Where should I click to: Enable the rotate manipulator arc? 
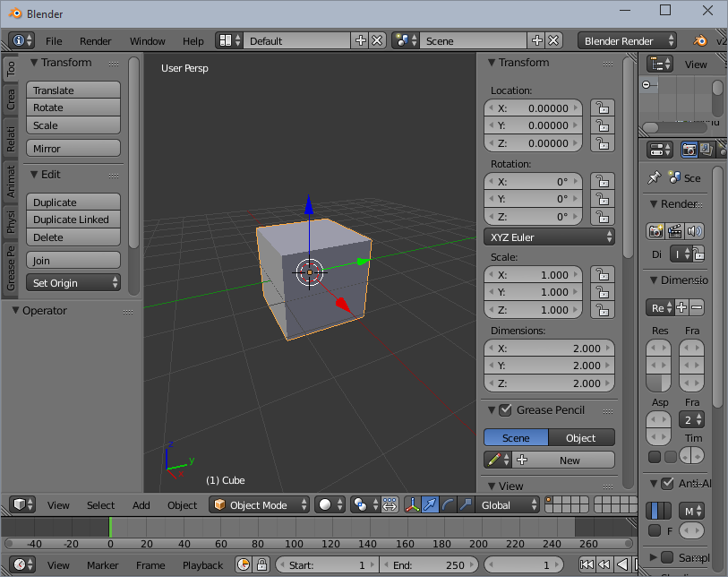tap(448, 504)
